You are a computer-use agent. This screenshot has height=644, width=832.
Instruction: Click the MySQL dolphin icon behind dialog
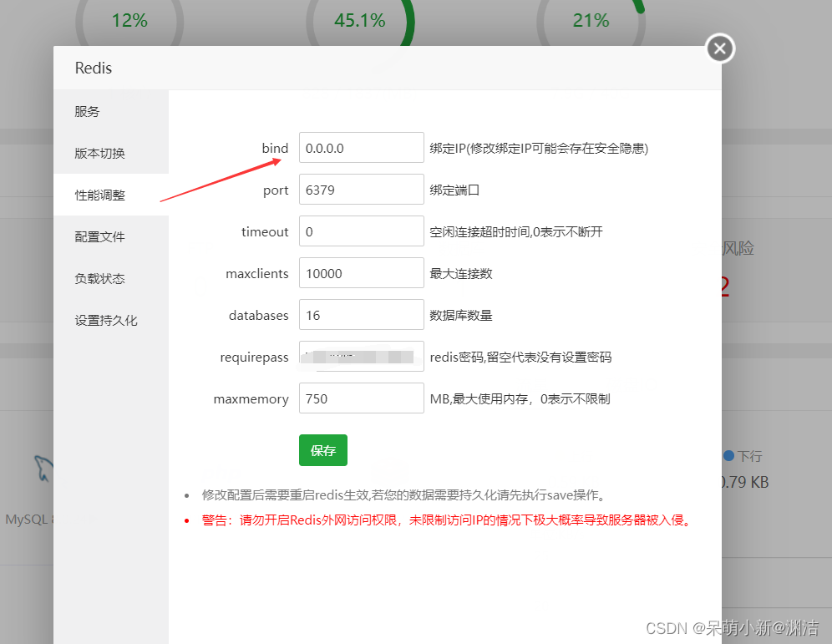pos(43,468)
